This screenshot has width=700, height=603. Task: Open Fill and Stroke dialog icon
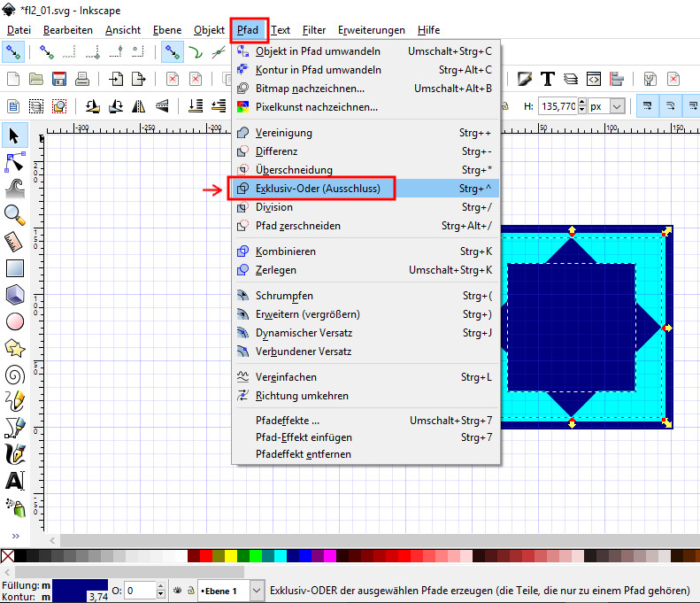[525, 79]
